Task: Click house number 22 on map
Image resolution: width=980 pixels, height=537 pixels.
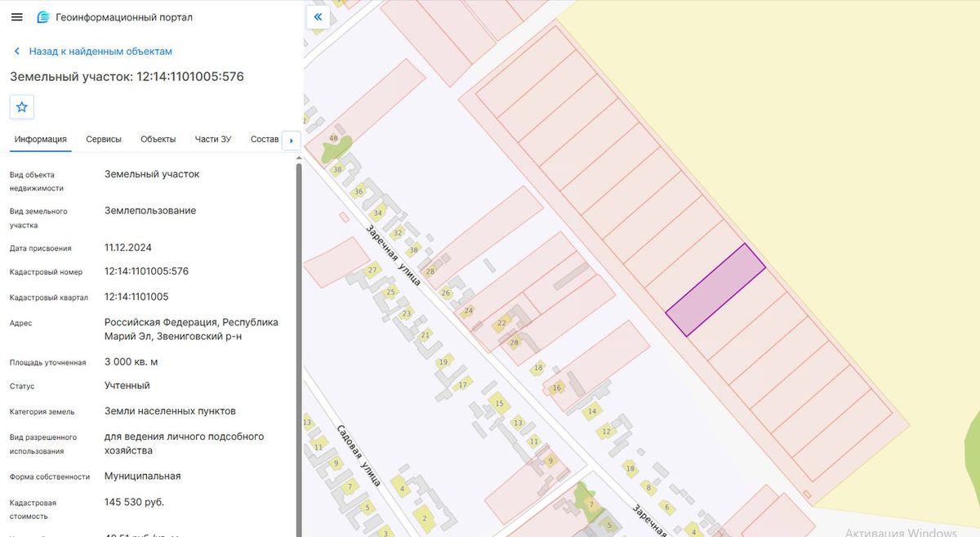Action: [x=501, y=324]
